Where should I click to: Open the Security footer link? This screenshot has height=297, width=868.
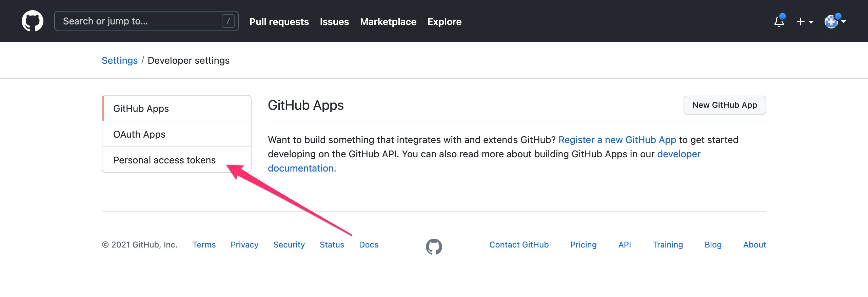pyautogui.click(x=289, y=245)
